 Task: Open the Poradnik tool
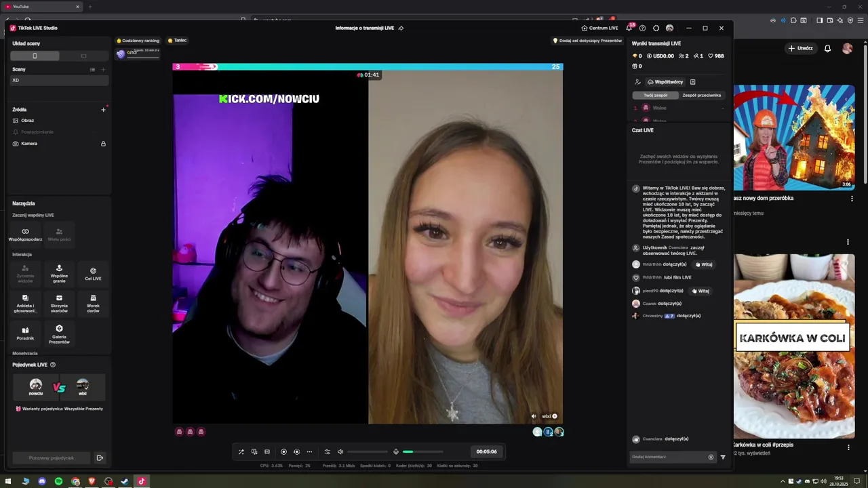[25, 333]
